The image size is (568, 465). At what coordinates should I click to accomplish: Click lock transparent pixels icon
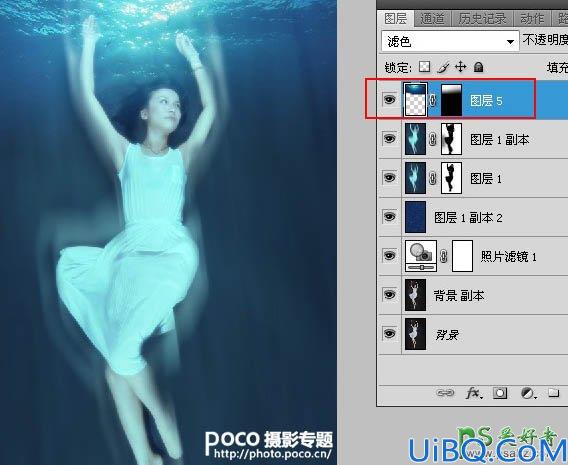[425, 67]
